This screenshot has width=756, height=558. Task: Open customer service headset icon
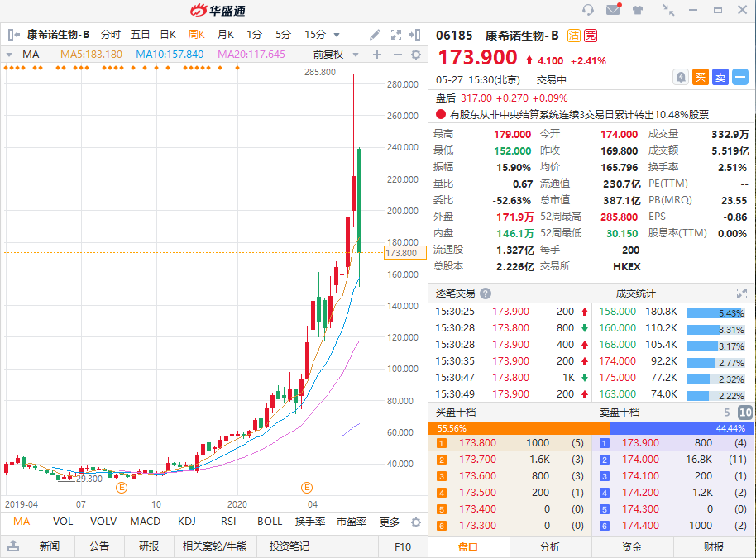588,10
